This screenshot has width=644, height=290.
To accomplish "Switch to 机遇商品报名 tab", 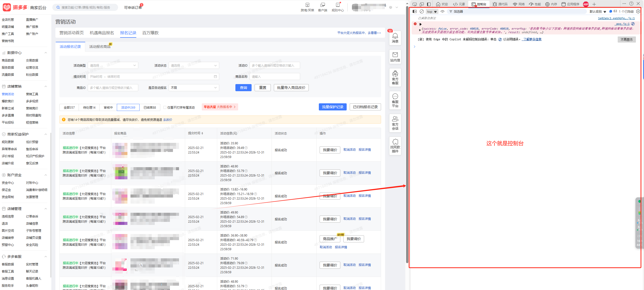I will pyautogui.click(x=102, y=33).
